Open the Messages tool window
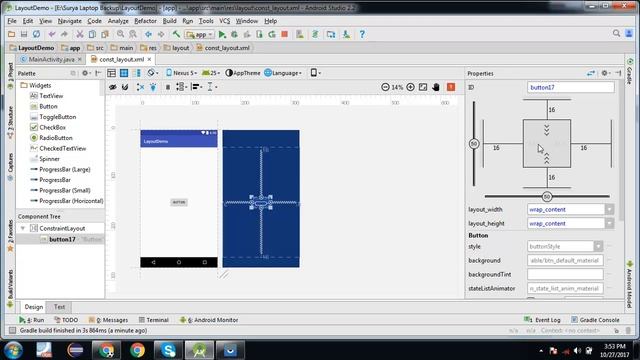This screenshot has height=360, width=640. pyautogui.click(x=109, y=320)
